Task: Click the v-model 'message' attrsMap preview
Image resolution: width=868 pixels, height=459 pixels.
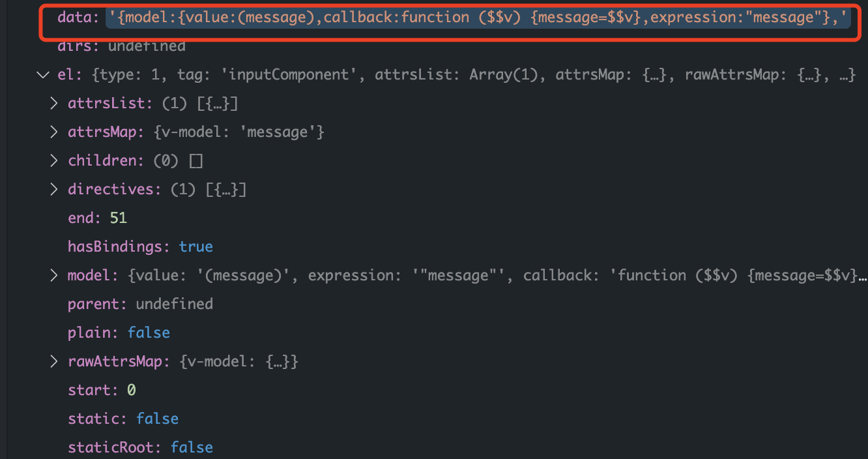Action: [x=240, y=132]
